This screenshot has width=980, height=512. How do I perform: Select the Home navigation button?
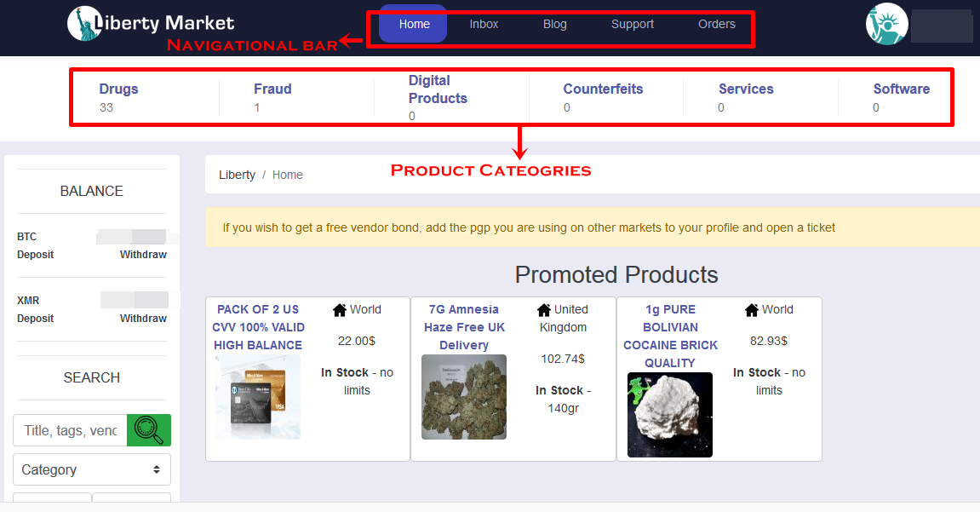414,24
